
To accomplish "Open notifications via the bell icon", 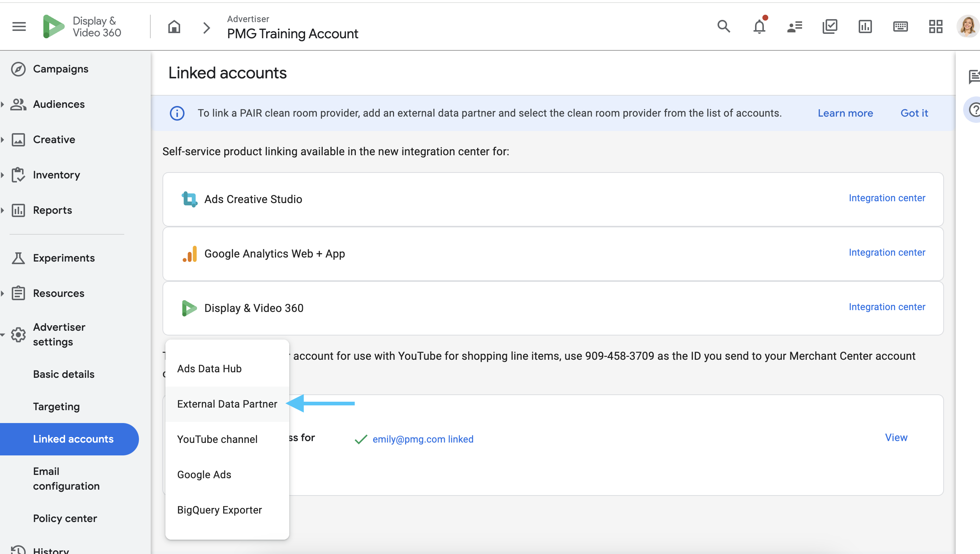I will point(759,26).
